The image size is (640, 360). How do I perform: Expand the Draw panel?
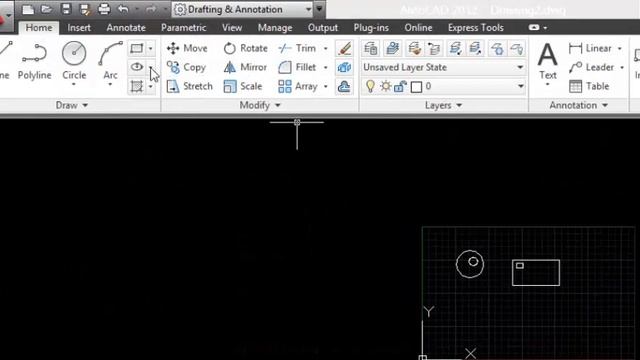coord(72,105)
